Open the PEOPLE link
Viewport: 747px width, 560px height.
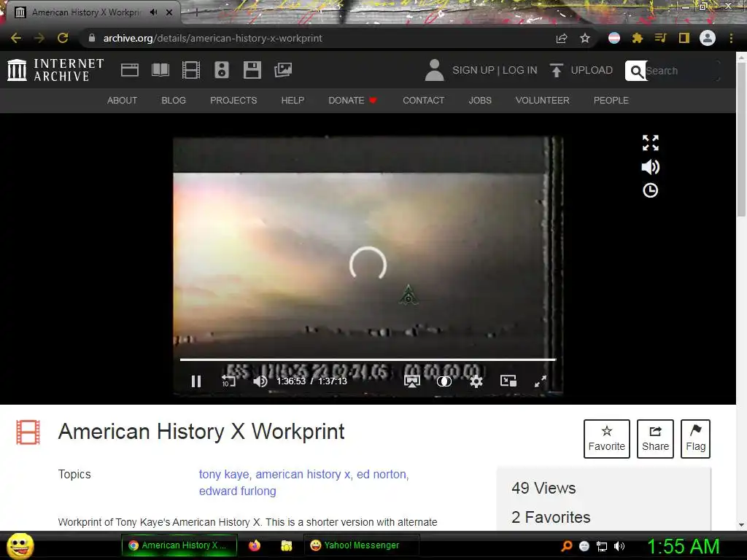[611, 101]
